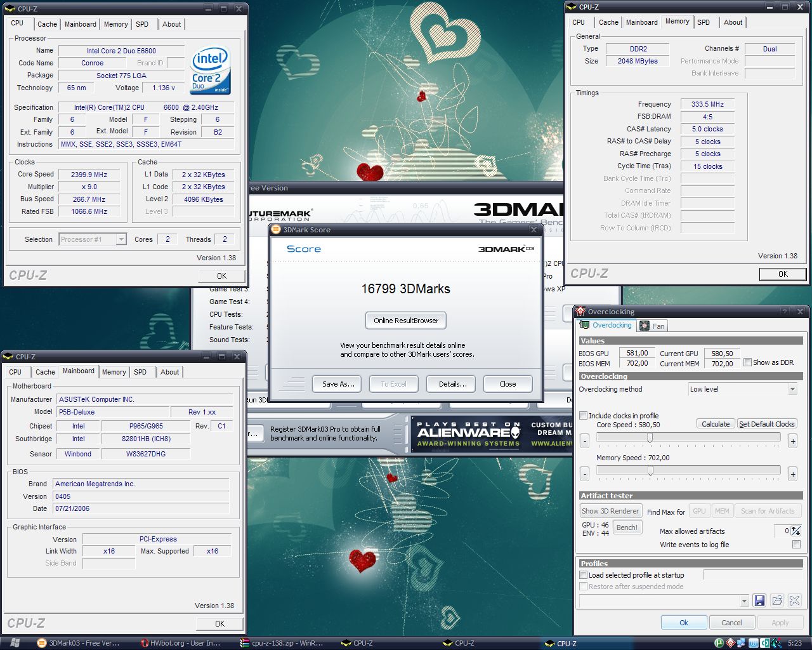Click the profile name input field
The height and width of the screenshot is (650, 812).
[x=753, y=574]
